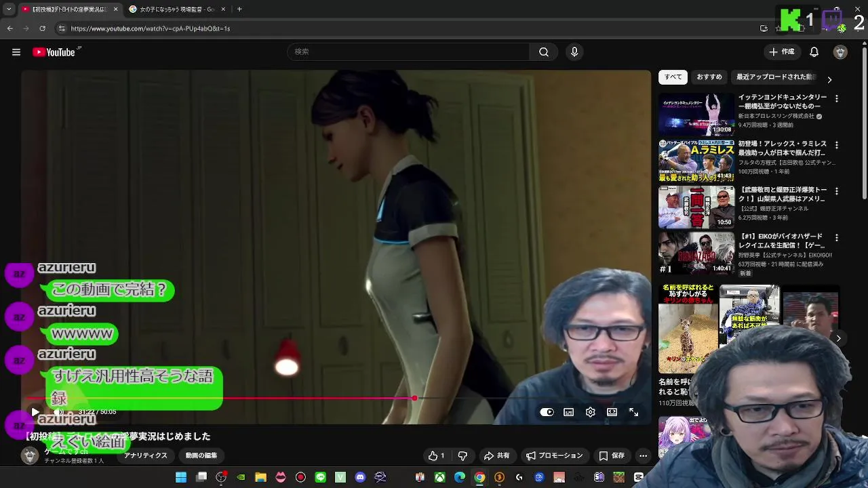Open the Windows Start menu

pyautogui.click(x=181, y=478)
